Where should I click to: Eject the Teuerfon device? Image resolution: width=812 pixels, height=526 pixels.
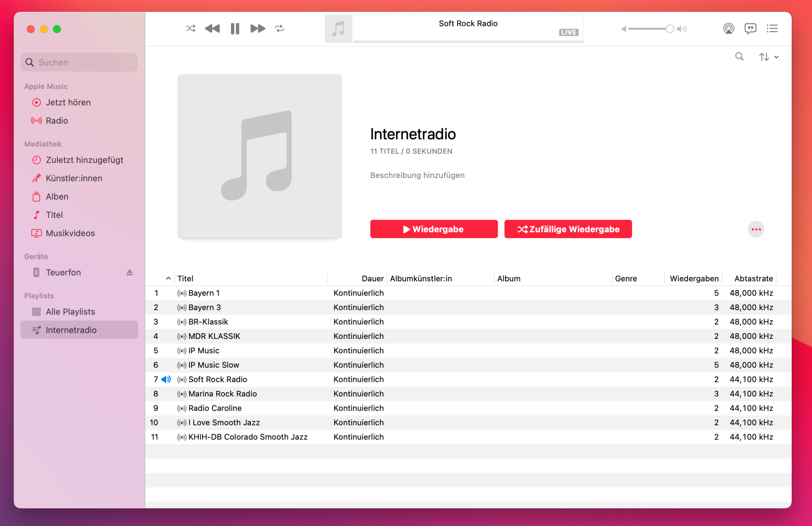pos(130,272)
